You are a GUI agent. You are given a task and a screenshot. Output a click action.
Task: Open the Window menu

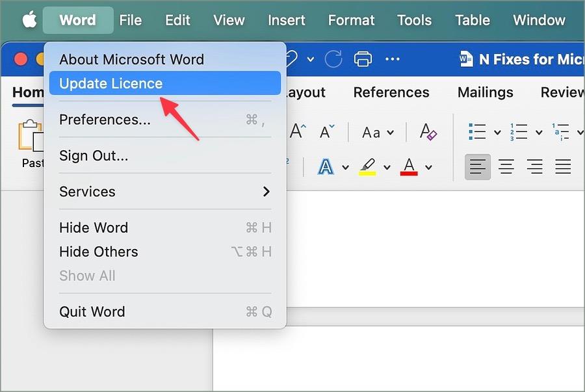coord(539,20)
